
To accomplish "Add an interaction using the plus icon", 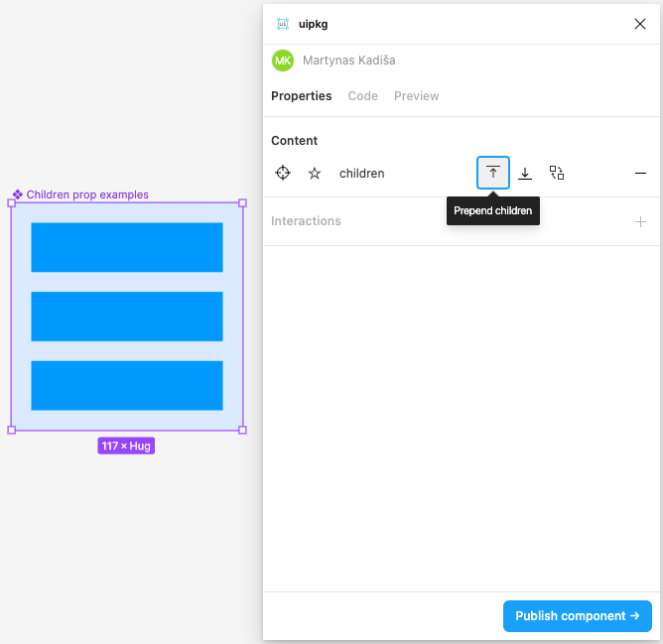I will pos(640,221).
